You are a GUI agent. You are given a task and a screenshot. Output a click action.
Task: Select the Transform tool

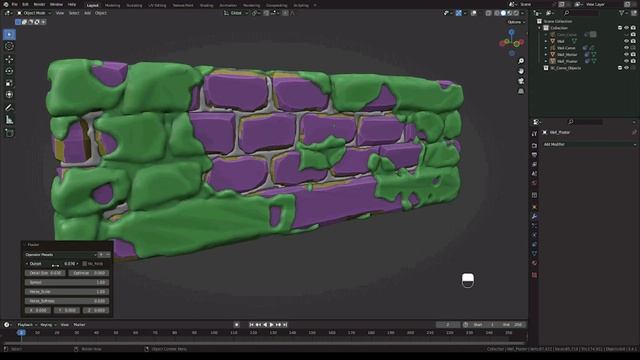[x=9, y=95]
